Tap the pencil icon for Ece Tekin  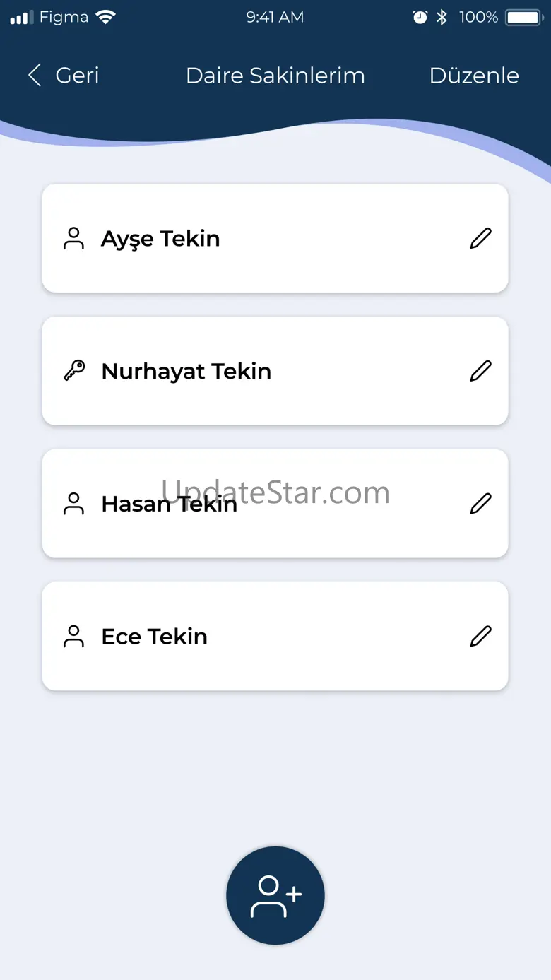480,636
